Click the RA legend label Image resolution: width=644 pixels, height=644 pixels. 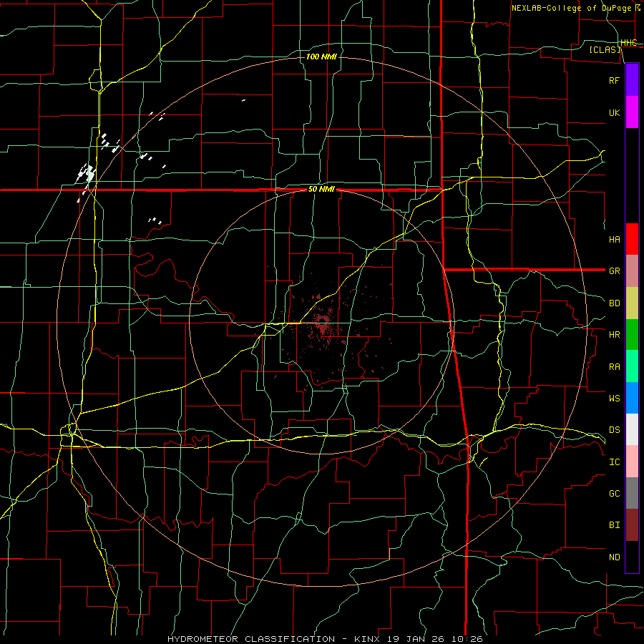(x=615, y=366)
